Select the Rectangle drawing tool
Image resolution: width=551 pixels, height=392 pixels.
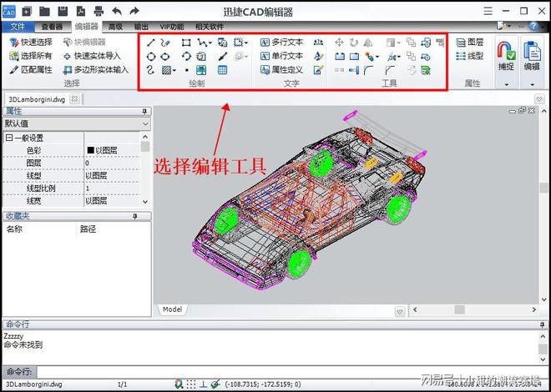186,43
